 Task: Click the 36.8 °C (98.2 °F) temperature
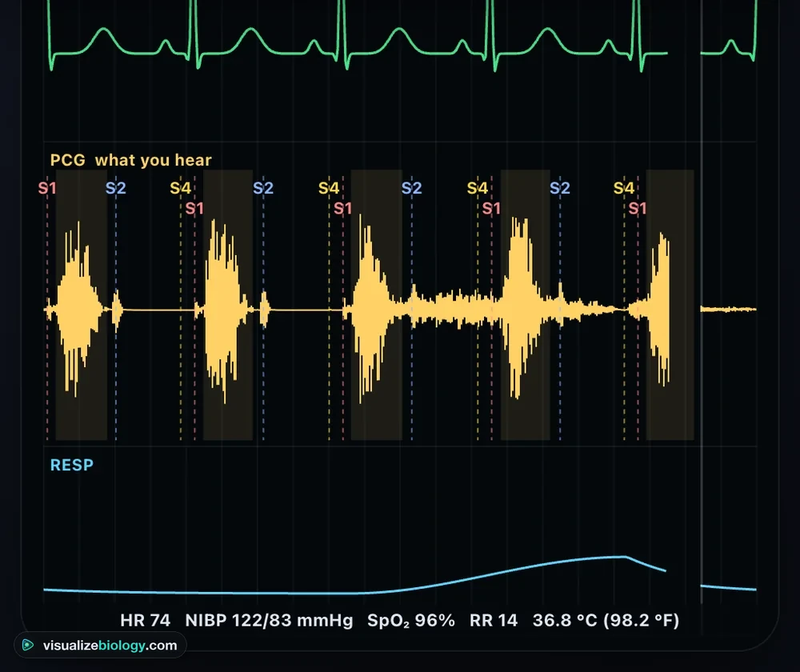click(x=606, y=621)
